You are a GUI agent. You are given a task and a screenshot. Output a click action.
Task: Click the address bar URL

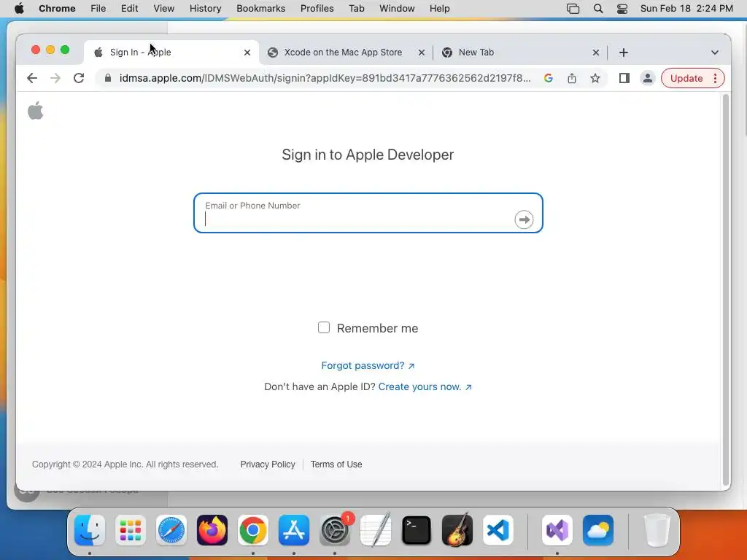pos(325,78)
